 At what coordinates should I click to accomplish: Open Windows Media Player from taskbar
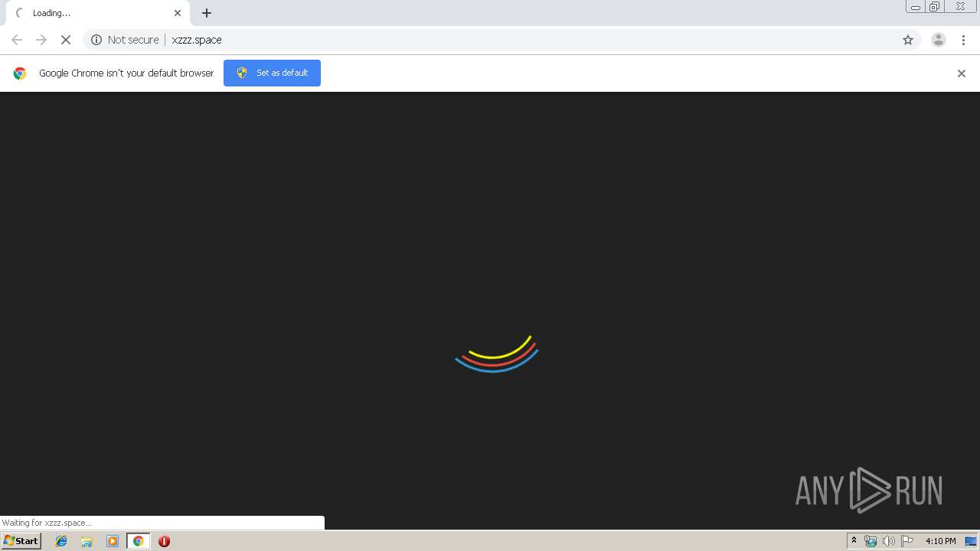pos(113,541)
